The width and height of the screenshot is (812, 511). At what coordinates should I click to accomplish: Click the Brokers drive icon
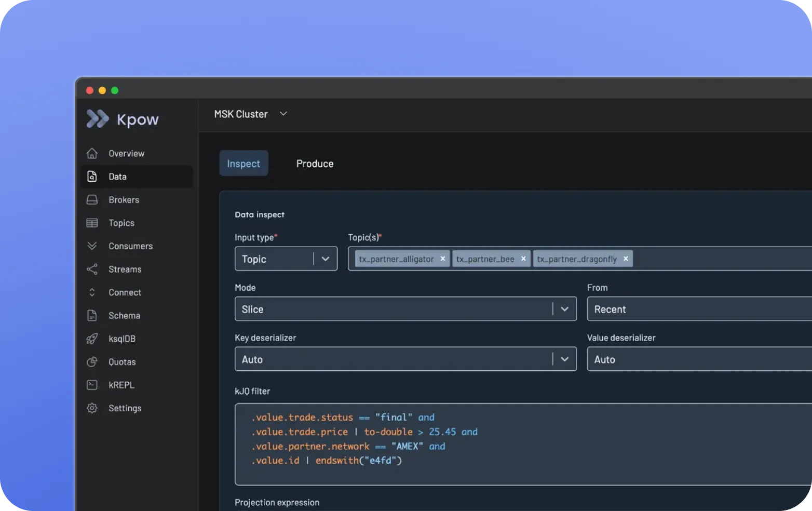coord(92,199)
